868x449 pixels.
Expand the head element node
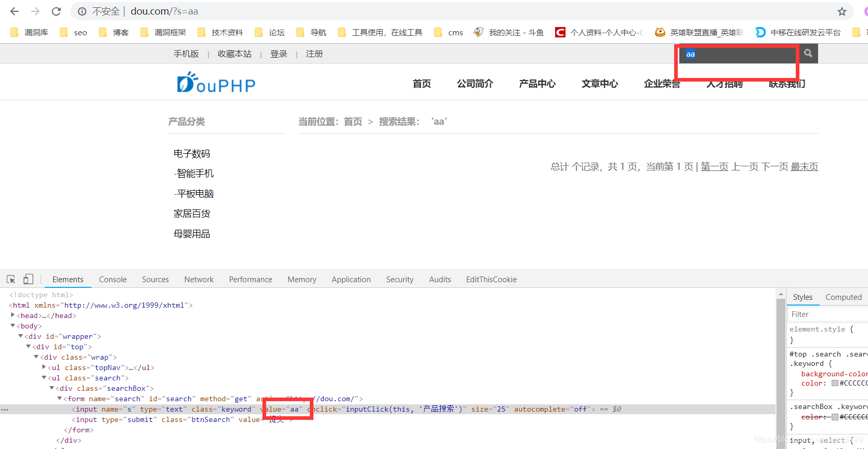pos(12,315)
